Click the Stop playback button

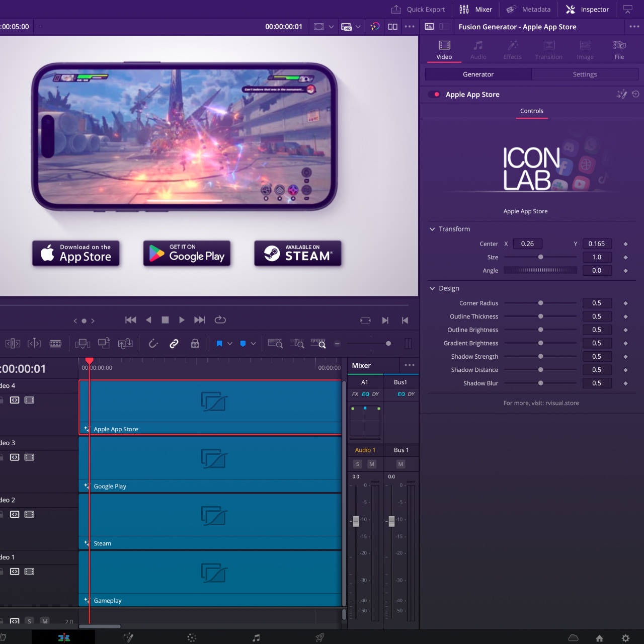click(165, 320)
